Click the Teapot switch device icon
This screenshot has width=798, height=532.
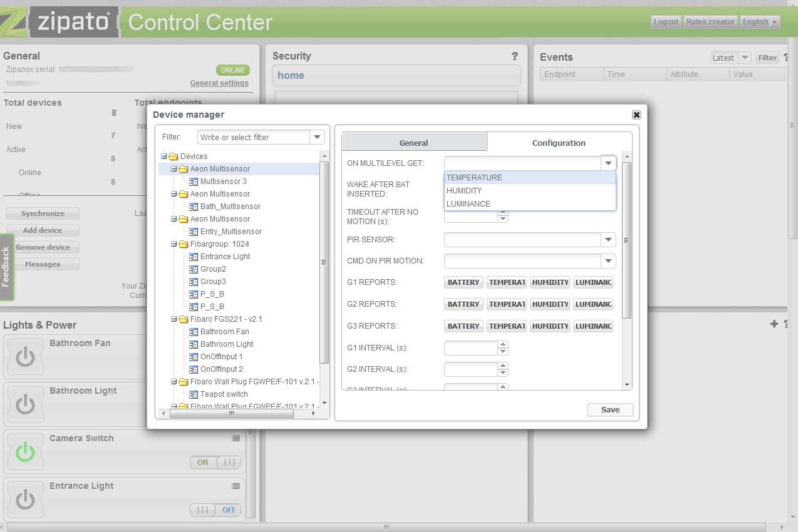click(194, 394)
